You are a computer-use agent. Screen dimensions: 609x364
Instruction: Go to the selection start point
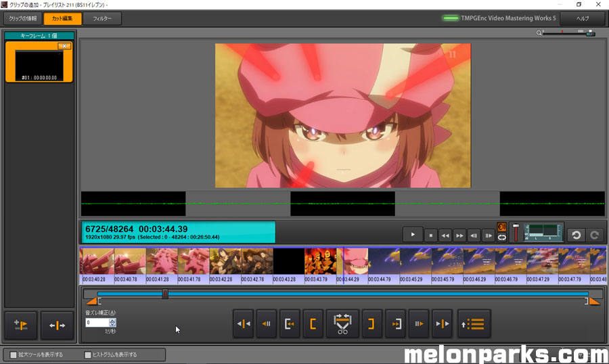pyautogui.click(x=290, y=323)
